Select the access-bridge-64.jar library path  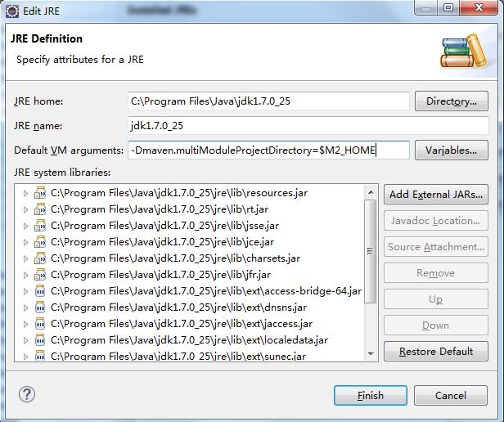206,291
